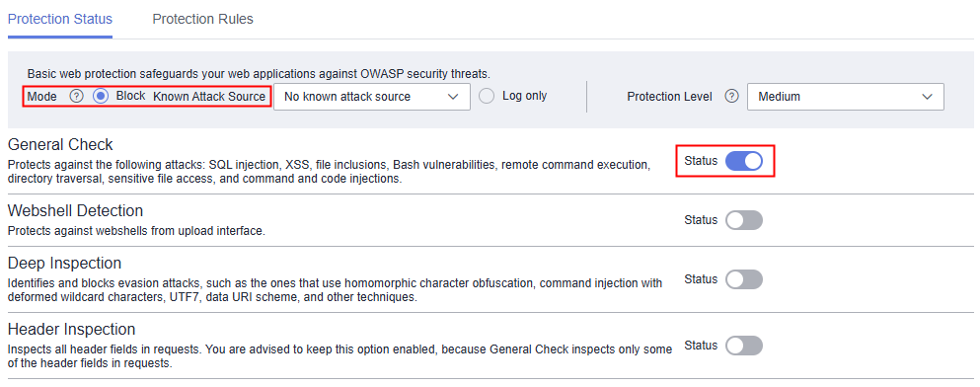The width and height of the screenshot is (980, 387).
Task: Disable the General Check status toggle
Action: [x=744, y=161]
